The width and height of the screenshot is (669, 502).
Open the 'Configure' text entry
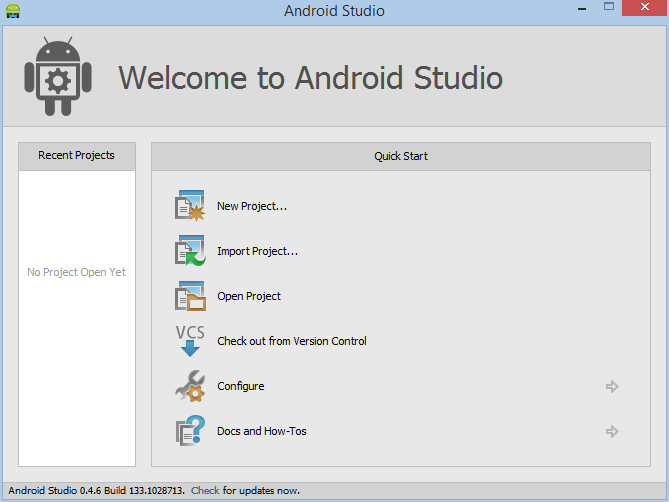241,386
